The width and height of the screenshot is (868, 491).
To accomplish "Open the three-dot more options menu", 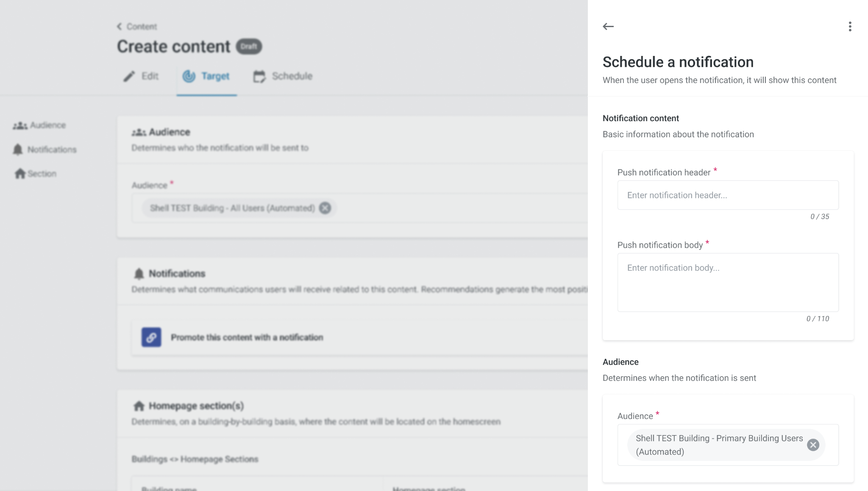I will [850, 27].
